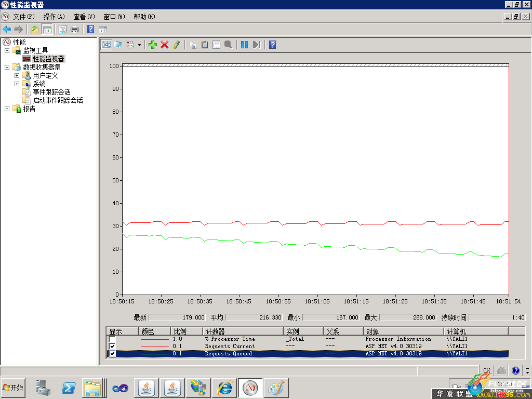The height and width of the screenshot is (399, 532).
Task: Click the red color line of % Processor Time
Action: coord(154,339)
